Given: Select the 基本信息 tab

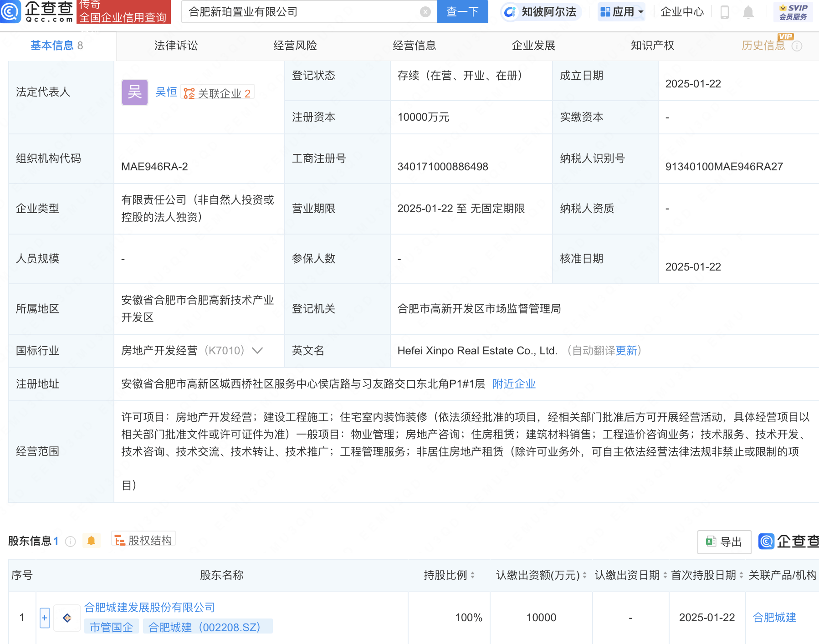Looking at the screenshot, I should point(57,46).
